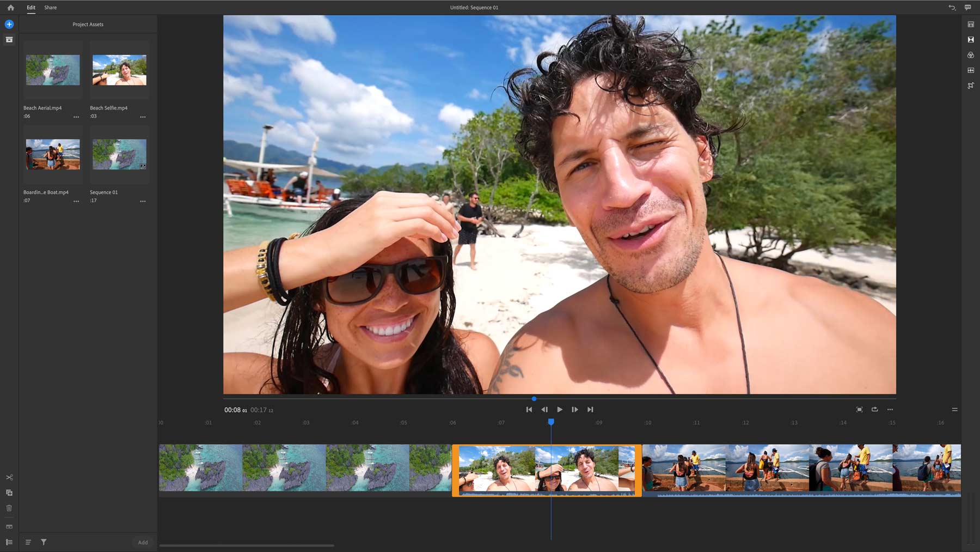Open the options menu for Sequence 01
Viewport: 980px width, 552px height.
[x=143, y=201]
